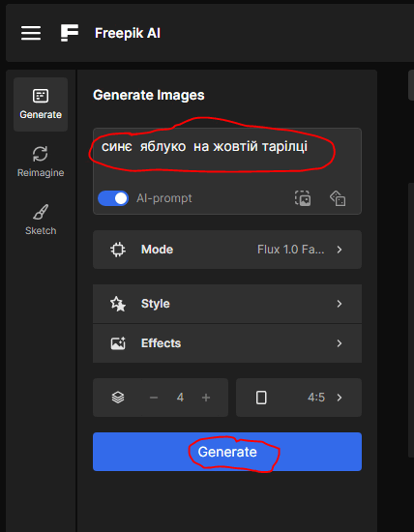The height and width of the screenshot is (532, 414).
Task: Decrease image count with minus
Action: [154, 398]
